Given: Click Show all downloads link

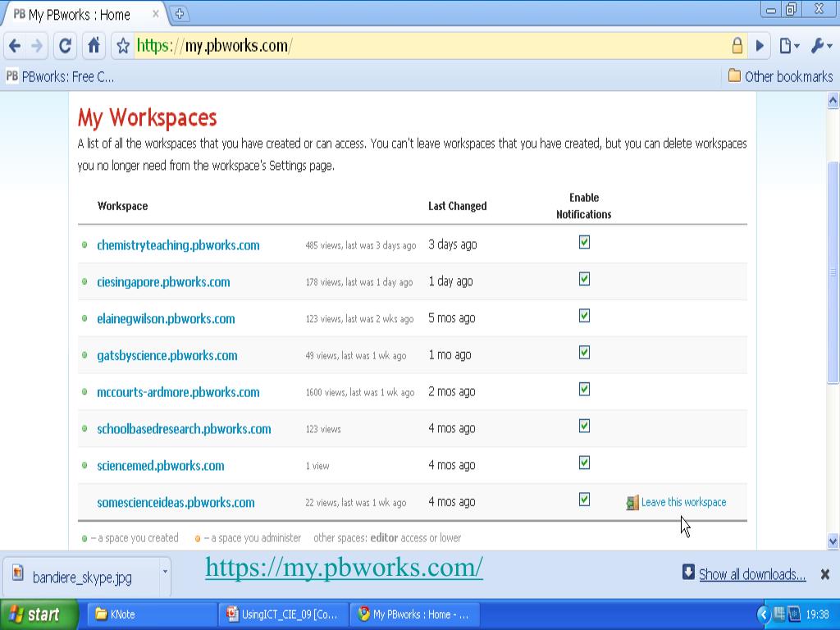Looking at the screenshot, I should 752,575.
